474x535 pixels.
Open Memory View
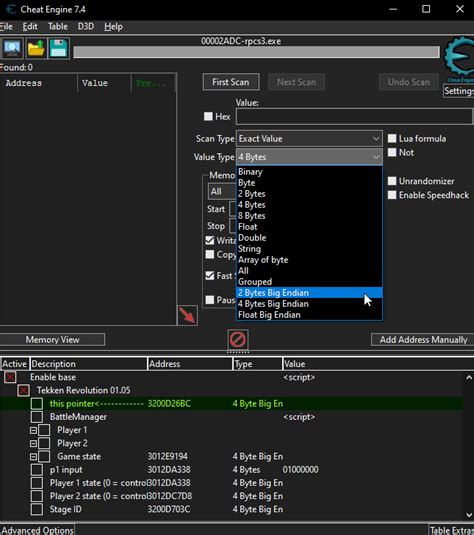(52, 339)
